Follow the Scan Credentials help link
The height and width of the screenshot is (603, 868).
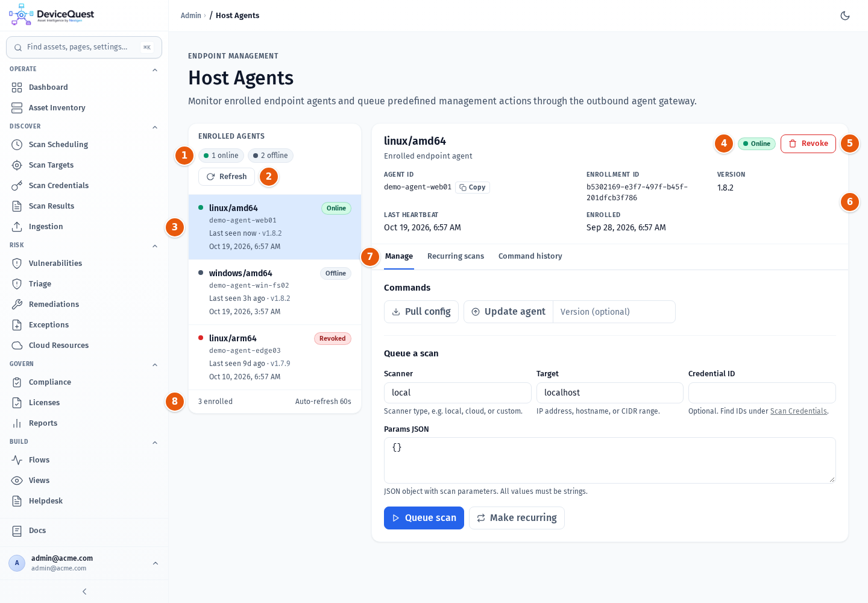pyautogui.click(x=799, y=411)
